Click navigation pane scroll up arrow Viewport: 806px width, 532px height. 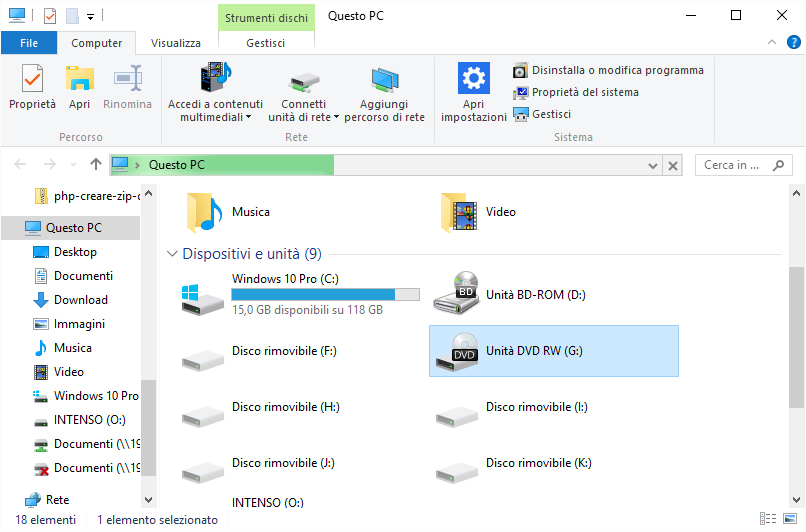(x=149, y=194)
